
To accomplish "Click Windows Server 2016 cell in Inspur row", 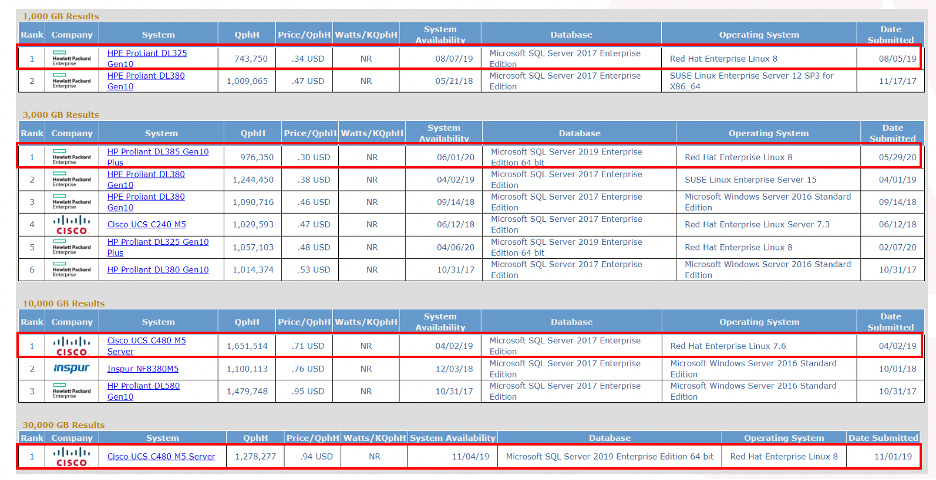I will coord(759,369).
